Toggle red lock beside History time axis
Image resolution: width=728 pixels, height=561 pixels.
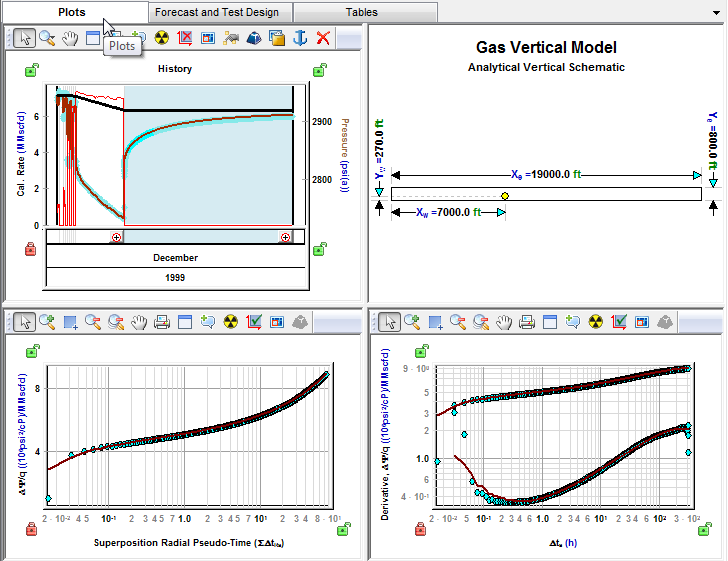pos(30,249)
